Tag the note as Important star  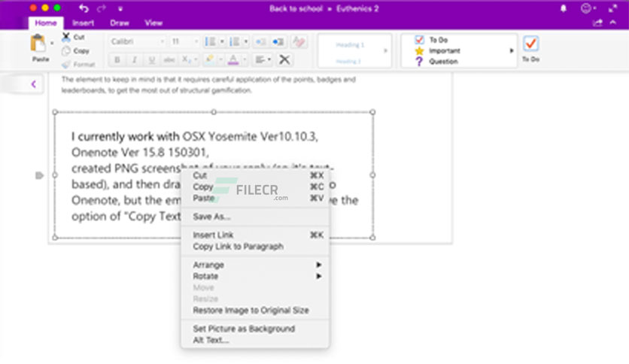(437, 50)
